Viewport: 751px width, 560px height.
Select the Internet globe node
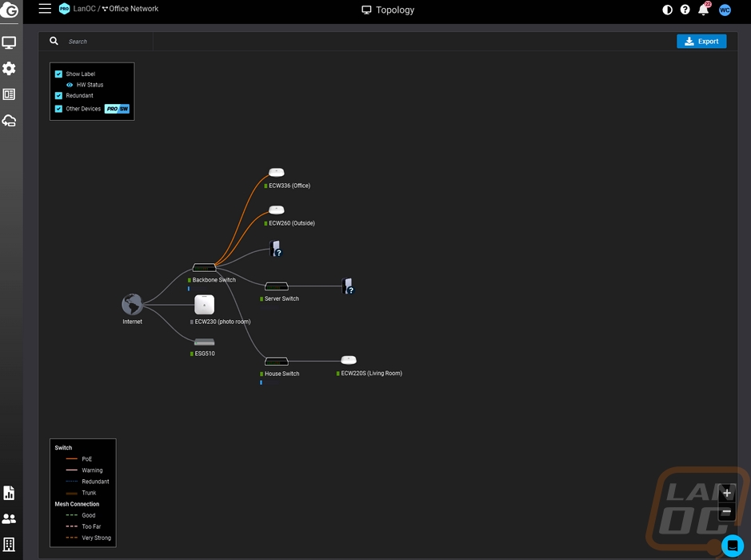(132, 305)
